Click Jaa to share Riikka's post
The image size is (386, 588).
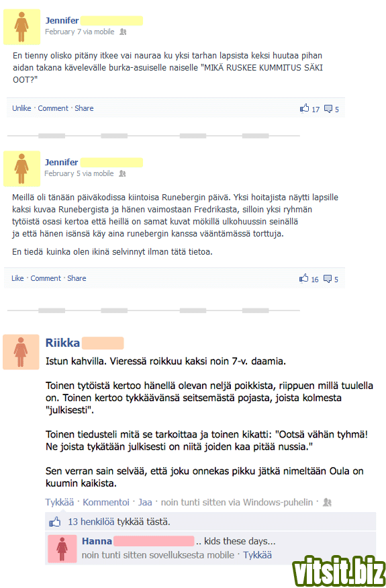[145, 502]
